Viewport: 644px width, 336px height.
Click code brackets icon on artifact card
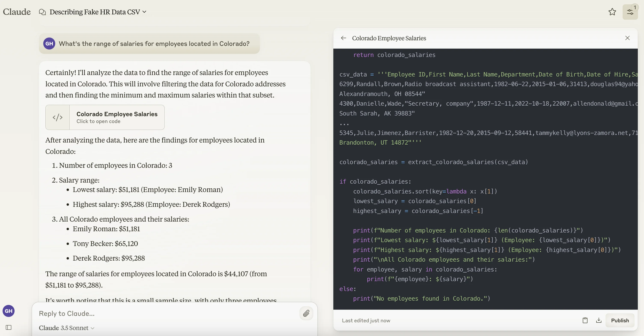point(58,117)
